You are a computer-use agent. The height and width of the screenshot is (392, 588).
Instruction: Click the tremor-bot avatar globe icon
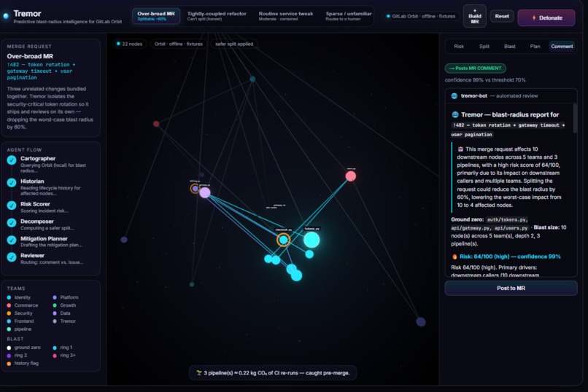click(454, 96)
